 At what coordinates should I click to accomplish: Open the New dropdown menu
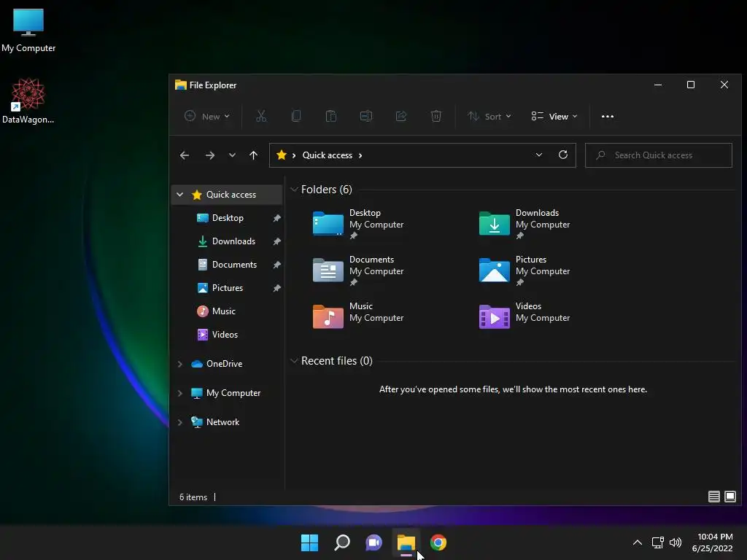click(x=207, y=116)
